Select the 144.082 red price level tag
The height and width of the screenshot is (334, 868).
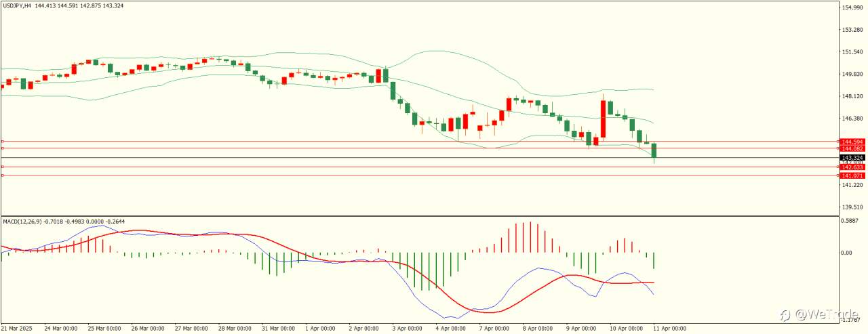pos(851,148)
